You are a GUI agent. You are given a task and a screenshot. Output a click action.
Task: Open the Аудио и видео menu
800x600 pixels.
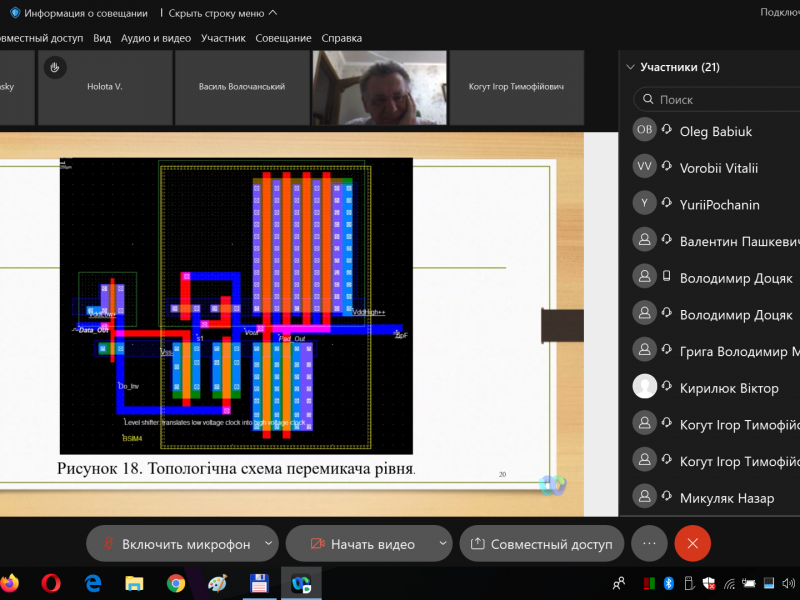pos(155,38)
